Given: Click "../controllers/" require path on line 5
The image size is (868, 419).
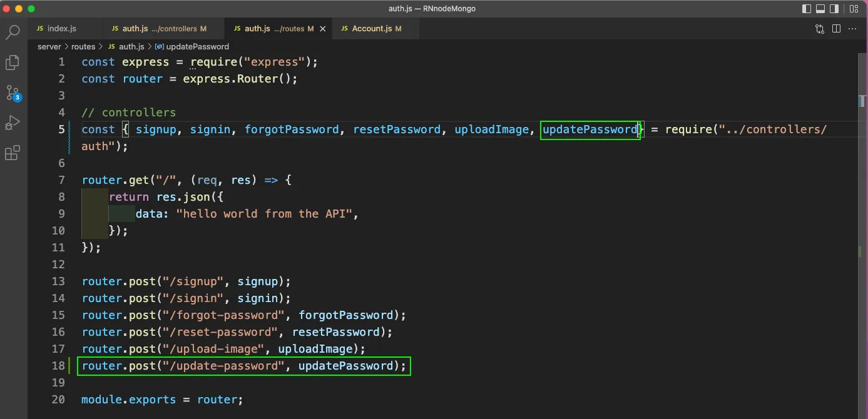Looking at the screenshot, I should point(773,129).
